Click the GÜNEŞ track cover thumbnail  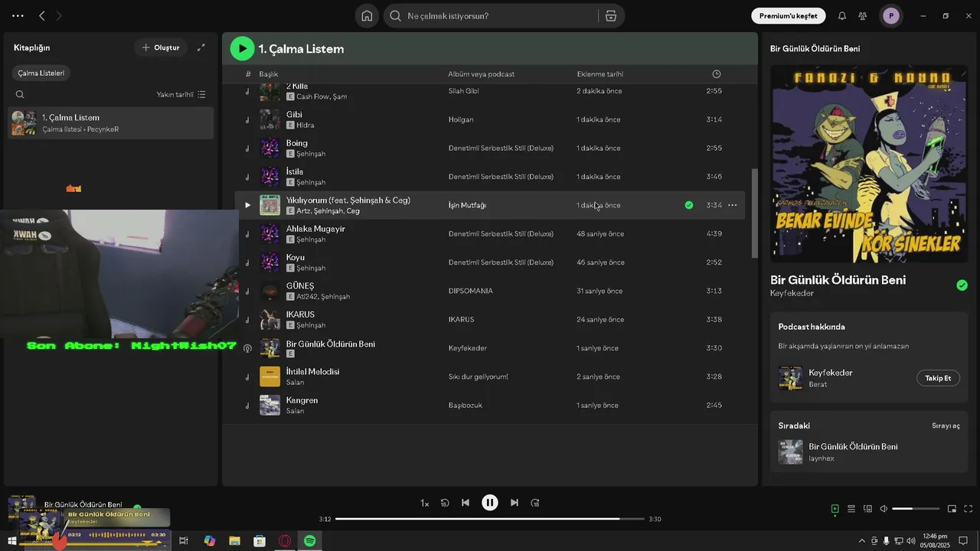click(269, 291)
